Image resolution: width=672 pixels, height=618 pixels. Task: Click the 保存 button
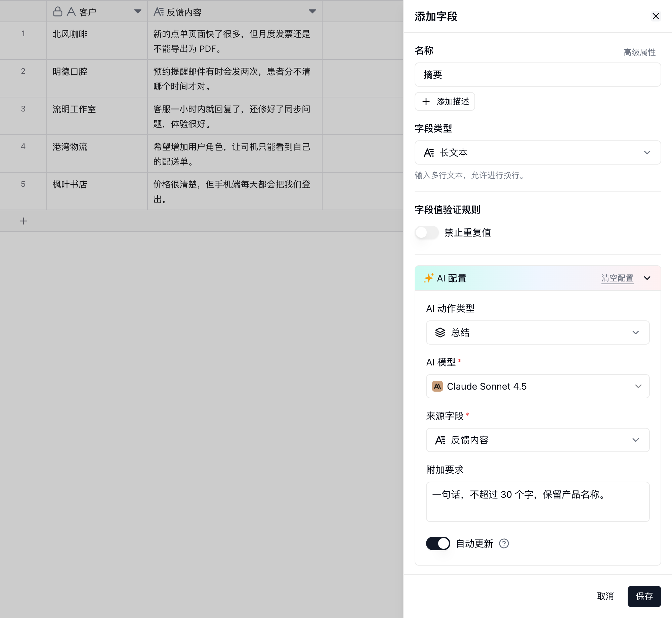coord(644,597)
